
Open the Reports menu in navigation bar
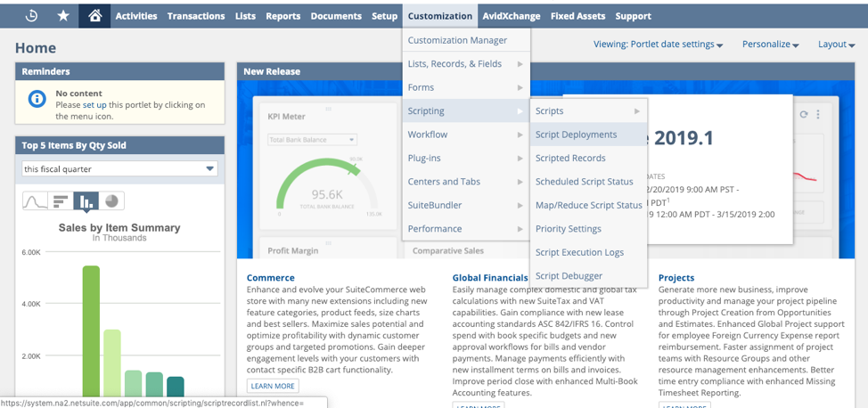point(283,16)
